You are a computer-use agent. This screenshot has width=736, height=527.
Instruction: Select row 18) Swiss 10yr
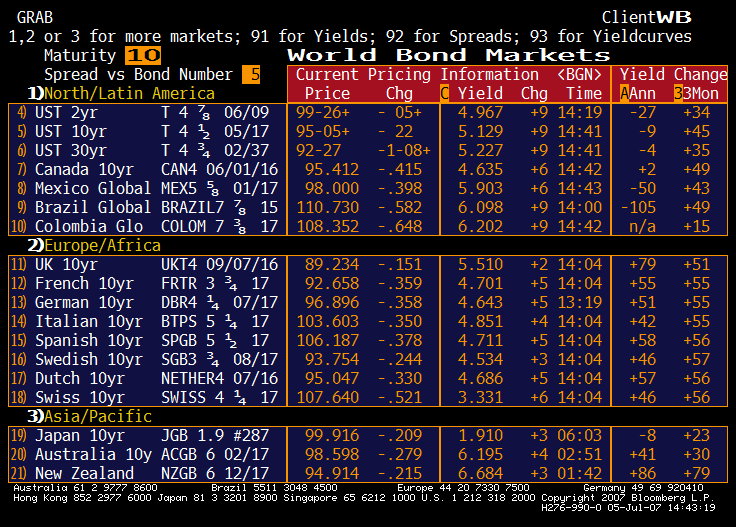pos(368,397)
